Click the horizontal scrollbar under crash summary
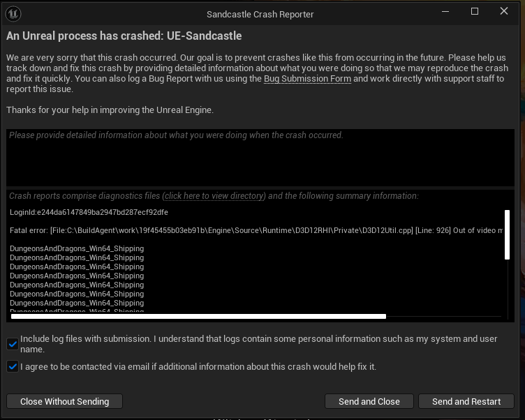The height and width of the screenshot is (420, 525). click(198, 316)
